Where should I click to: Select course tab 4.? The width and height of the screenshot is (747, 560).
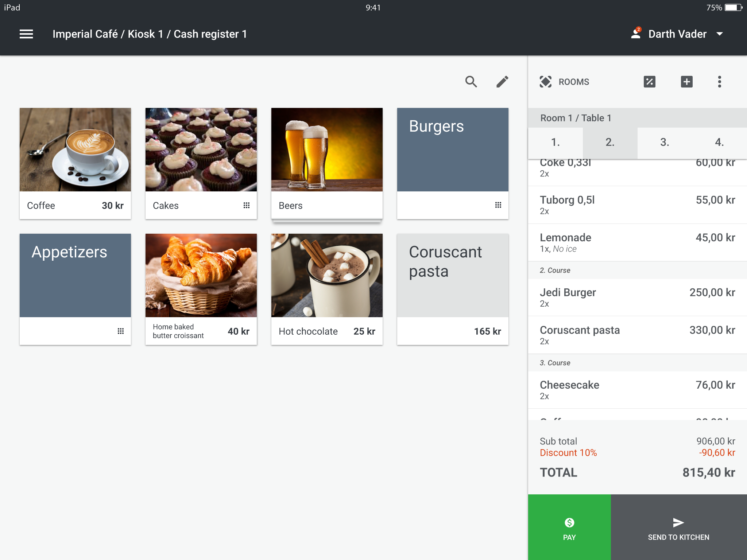click(x=719, y=142)
